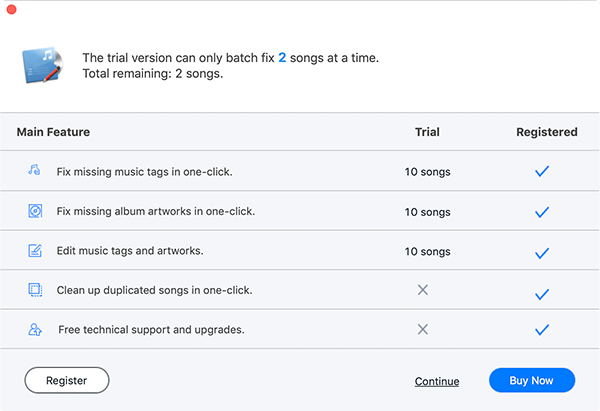Screen dimensions: 600x411
Task: Click the Main Feature column header
Action: click(x=53, y=132)
